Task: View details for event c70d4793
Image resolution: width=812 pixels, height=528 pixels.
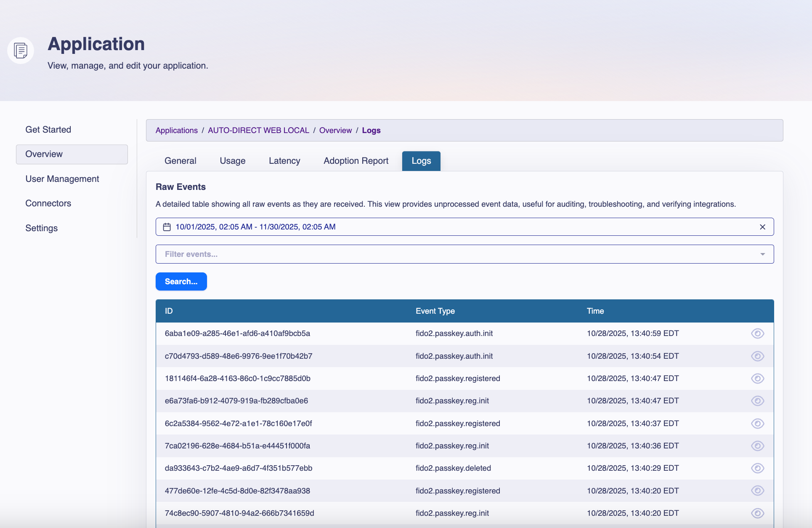Action: coord(758,356)
